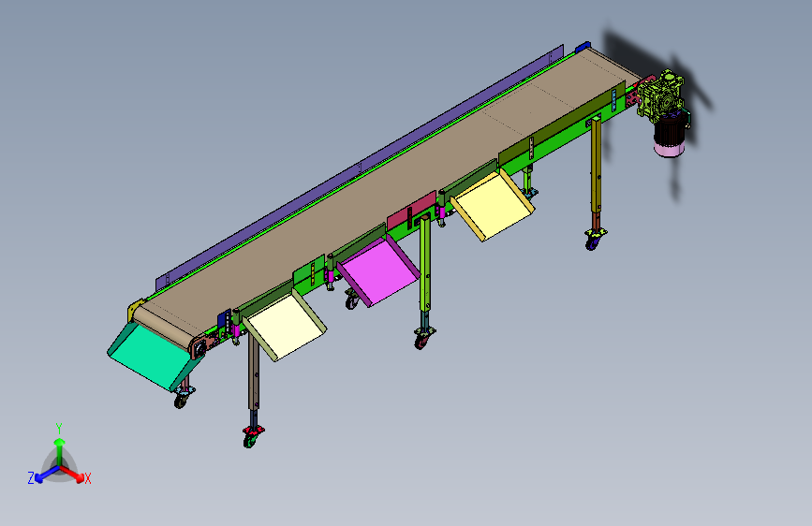Select the yellow-green worm gearbox
812x526 pixels.
pos(661,95)
